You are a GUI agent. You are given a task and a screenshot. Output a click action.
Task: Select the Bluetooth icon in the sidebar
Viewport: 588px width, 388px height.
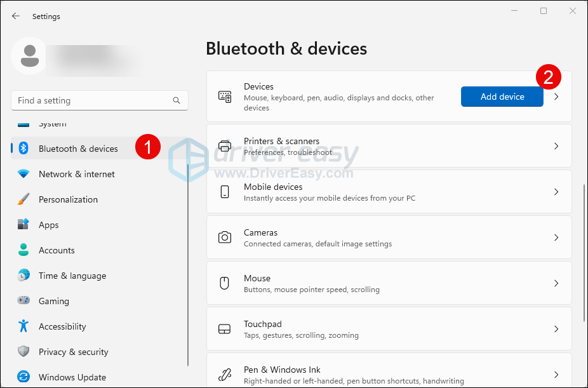pos(23,148)
